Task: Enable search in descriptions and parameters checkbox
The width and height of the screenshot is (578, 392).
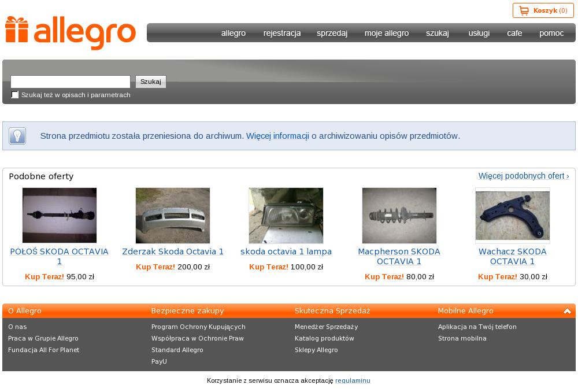Action: coord(15,95)
